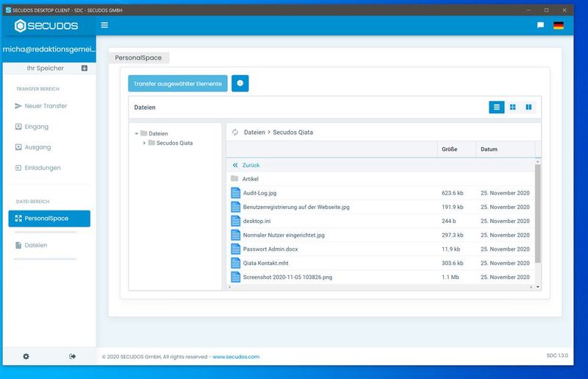Click the Normaler Nutzer file icon
The width and height of the screenshot is (588, 379).
235,235
